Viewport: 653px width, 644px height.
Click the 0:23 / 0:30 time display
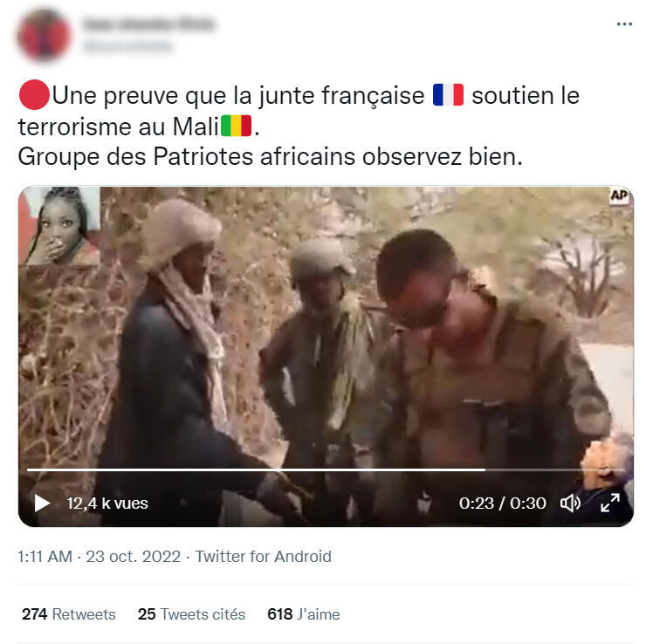[502, 504]
